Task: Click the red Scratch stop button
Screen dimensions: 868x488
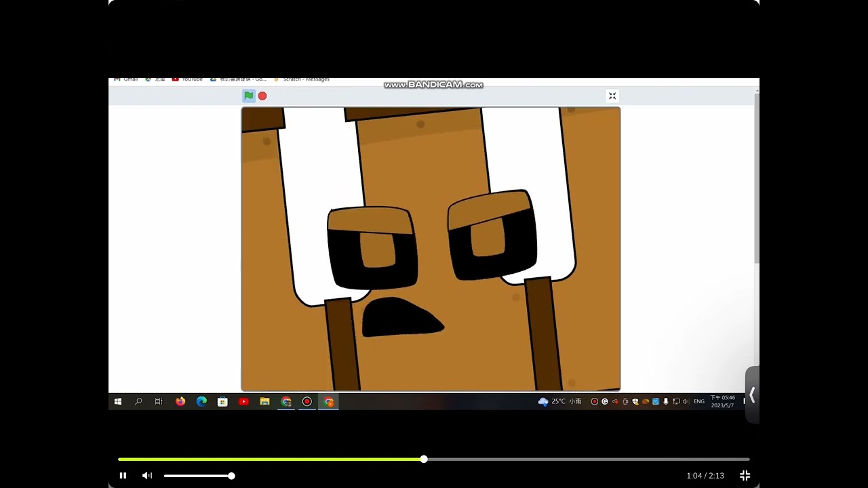Action: click(x=262, y=96)
